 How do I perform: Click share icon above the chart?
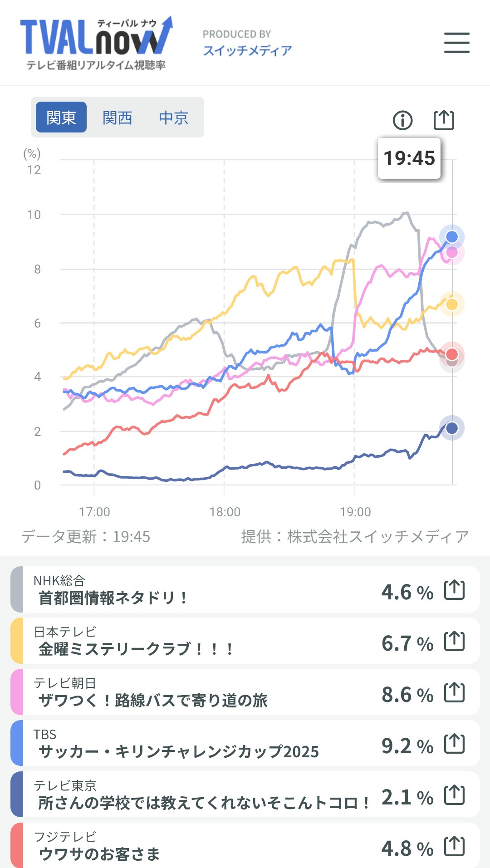[x=443, y=120]
